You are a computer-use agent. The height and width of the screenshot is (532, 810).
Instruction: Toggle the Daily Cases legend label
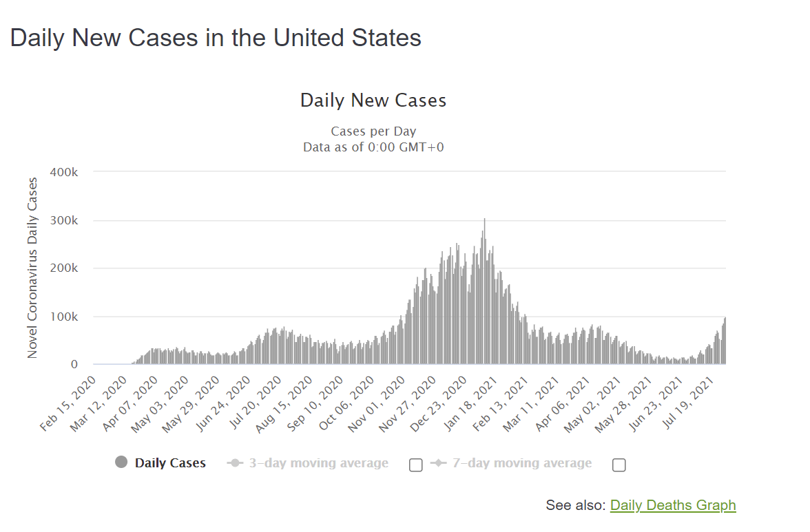tap(170, 463)
